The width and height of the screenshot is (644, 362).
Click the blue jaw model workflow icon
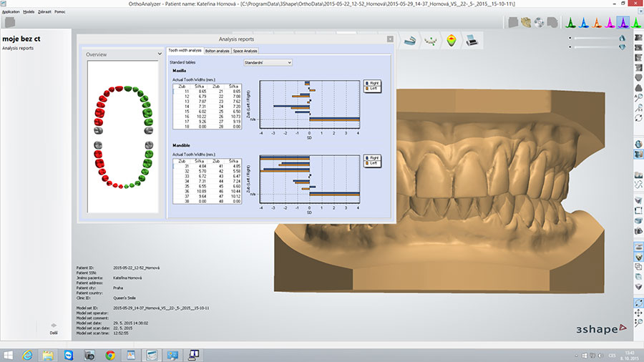(409, 41)
